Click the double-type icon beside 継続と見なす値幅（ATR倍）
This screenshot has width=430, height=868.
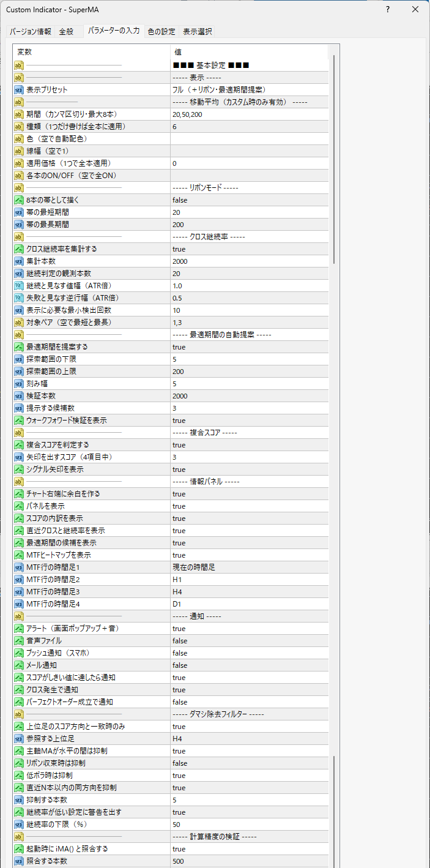click(18, 286)
